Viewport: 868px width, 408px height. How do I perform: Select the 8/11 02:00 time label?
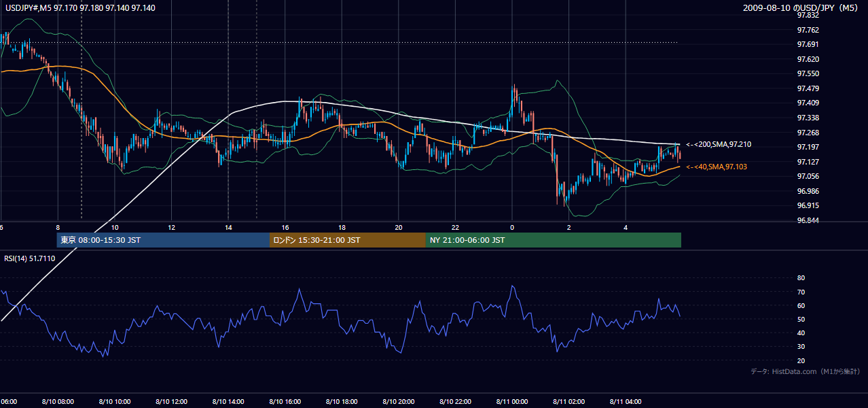(569, 402)
